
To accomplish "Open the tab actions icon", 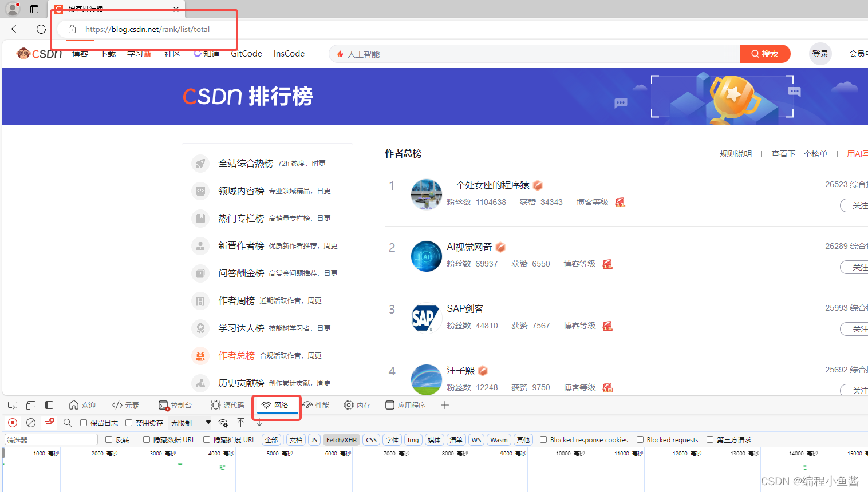I will (x=34, y=9).
